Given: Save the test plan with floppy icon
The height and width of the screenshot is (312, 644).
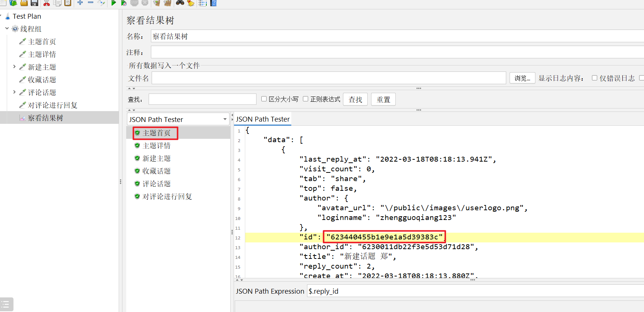Looking at the screenshot, I should tap(34, 3).
